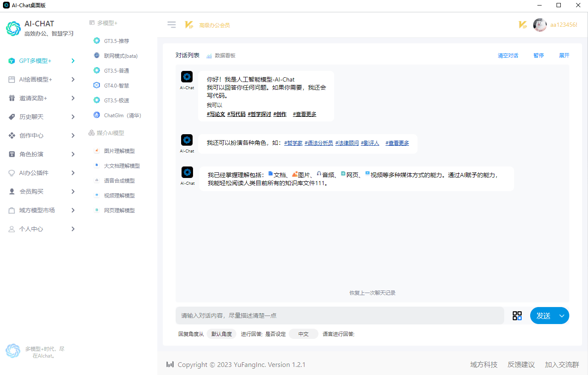
Task: Click the AI-CHAT logo in sidebar header
Action: pyautogui.click(x=13, y=29)
